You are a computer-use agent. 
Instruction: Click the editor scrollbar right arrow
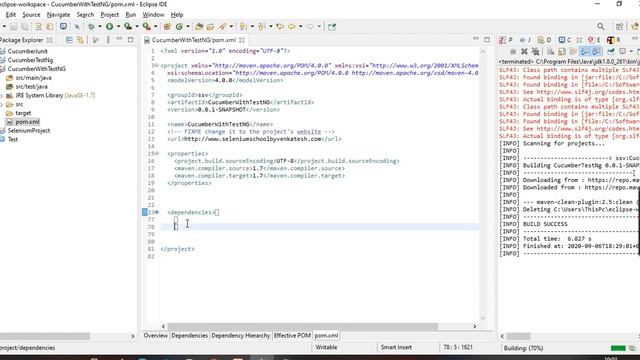click(x=474, y=327)
